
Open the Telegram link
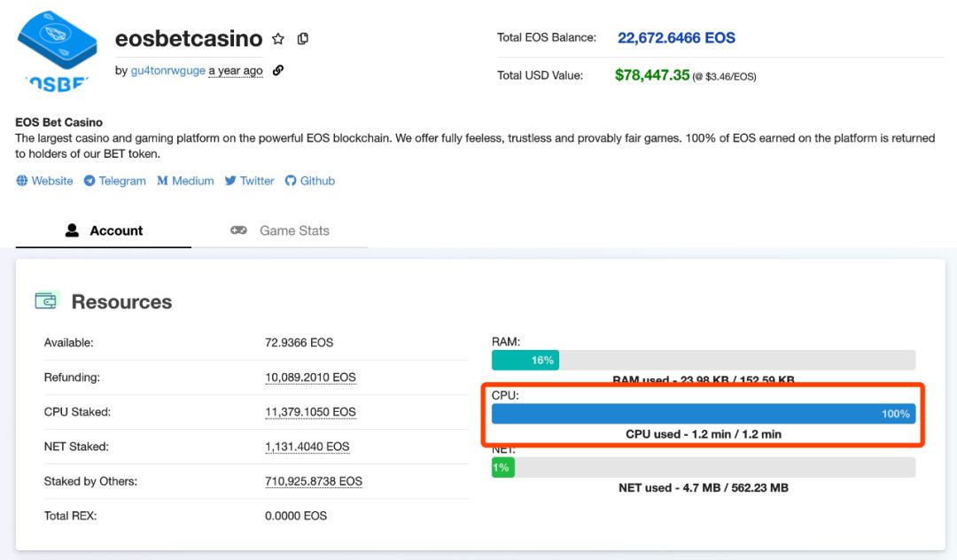tap(122, 181)
